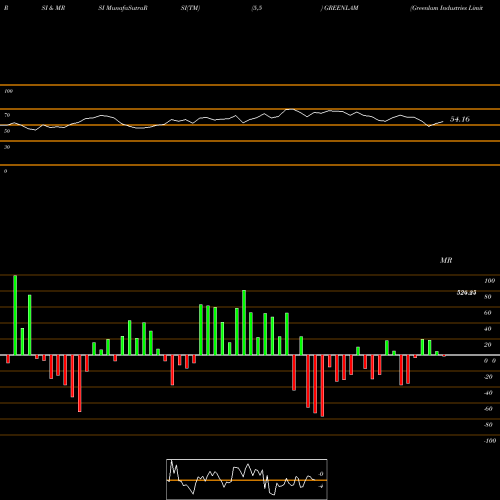
Task: Click the SI(TM) header text
Action: pos(190,8)
